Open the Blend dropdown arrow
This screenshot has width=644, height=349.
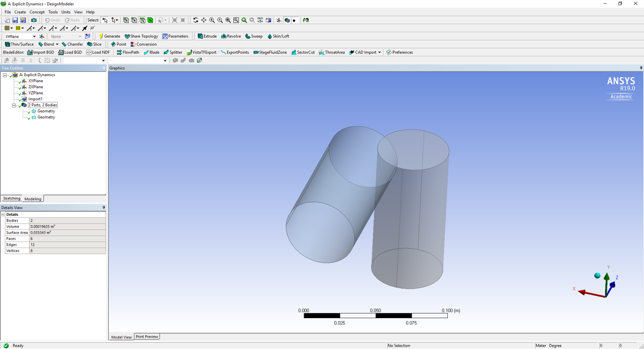[57, 44]
